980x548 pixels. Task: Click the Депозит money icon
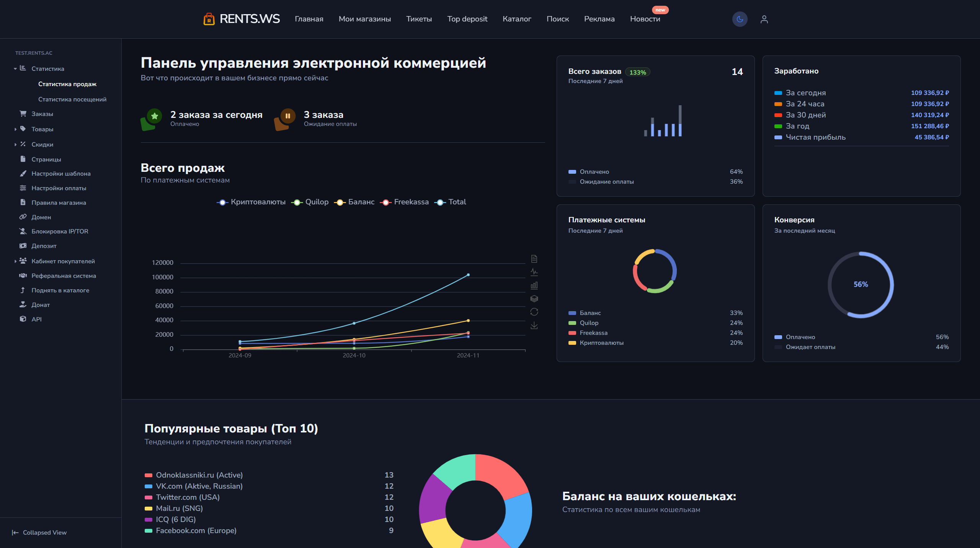(x=23, y=246)
